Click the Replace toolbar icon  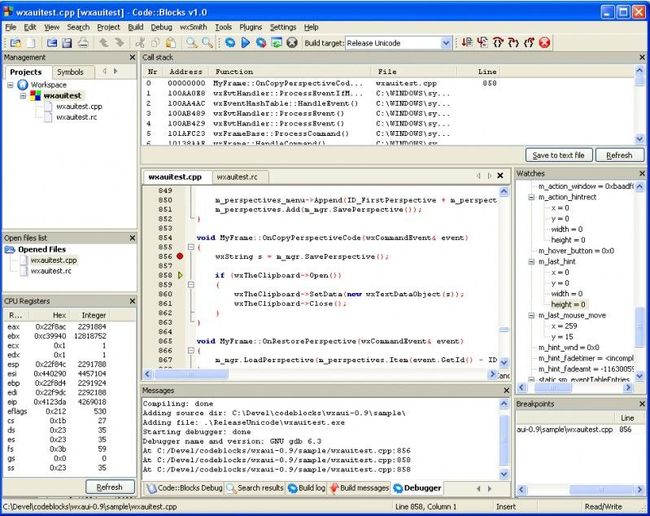coord(207,43)
